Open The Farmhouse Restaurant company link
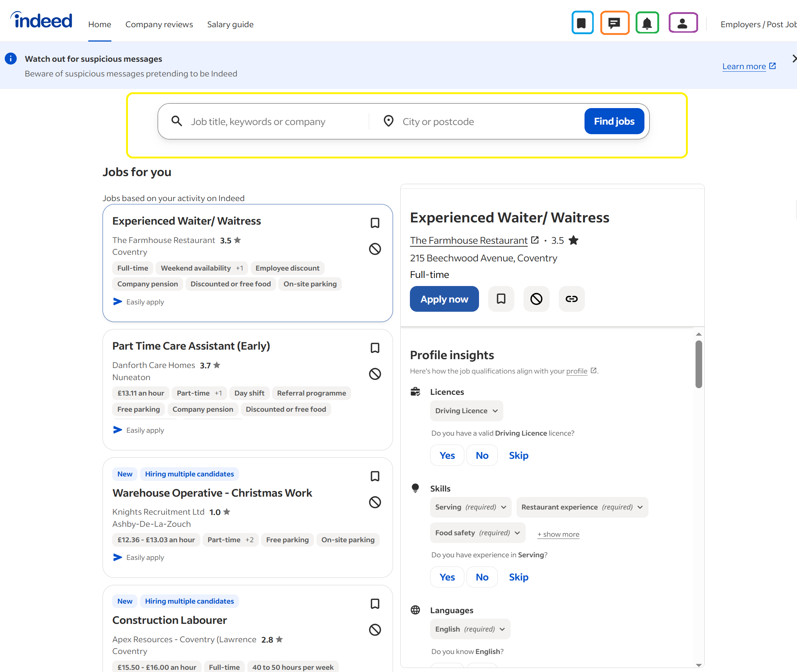 pyautogui.click(x=469, y=240)
